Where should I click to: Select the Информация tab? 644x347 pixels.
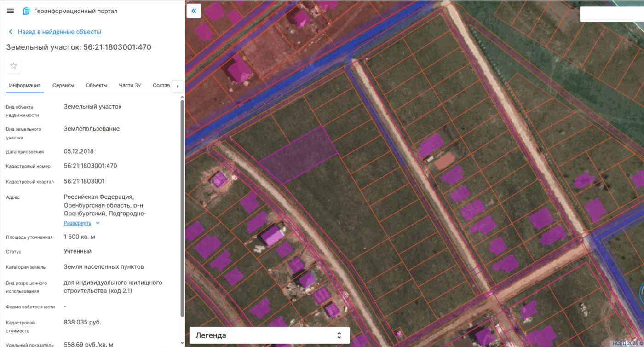tap(25, 85)
